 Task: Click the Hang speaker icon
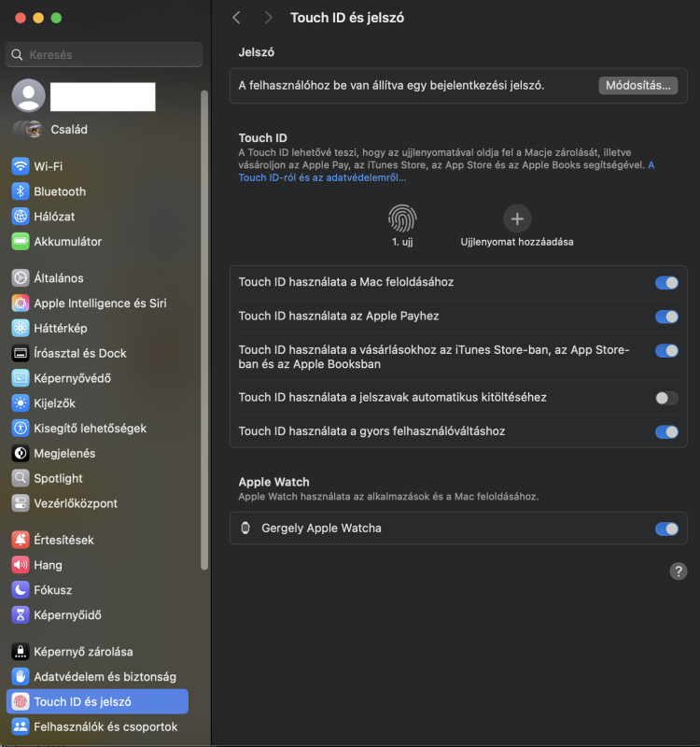click(20, 565)
